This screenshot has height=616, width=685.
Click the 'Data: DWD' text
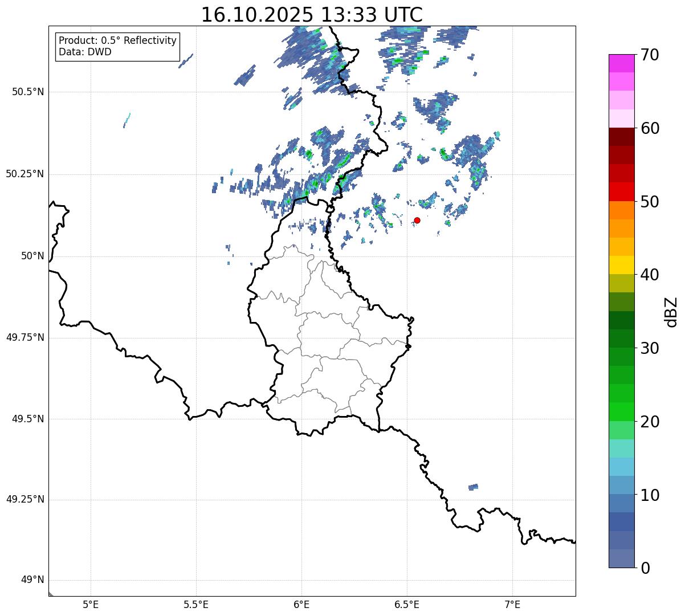85,52
